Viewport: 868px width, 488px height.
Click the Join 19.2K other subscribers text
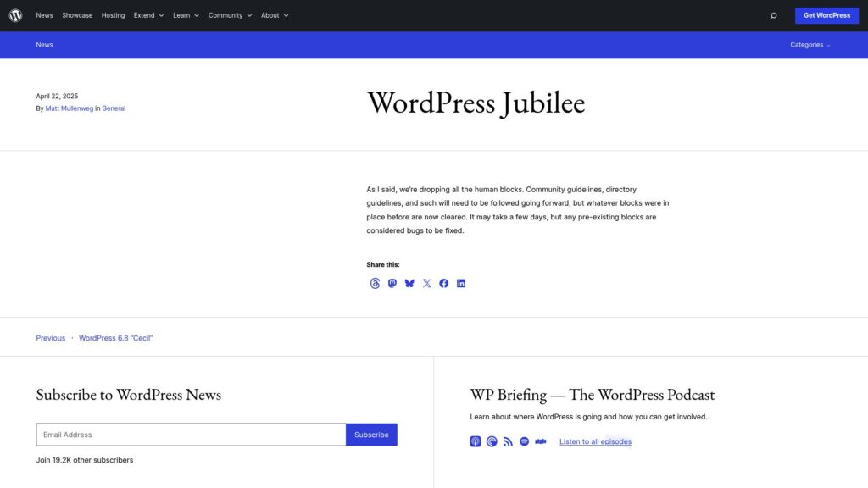coord(85,460)
